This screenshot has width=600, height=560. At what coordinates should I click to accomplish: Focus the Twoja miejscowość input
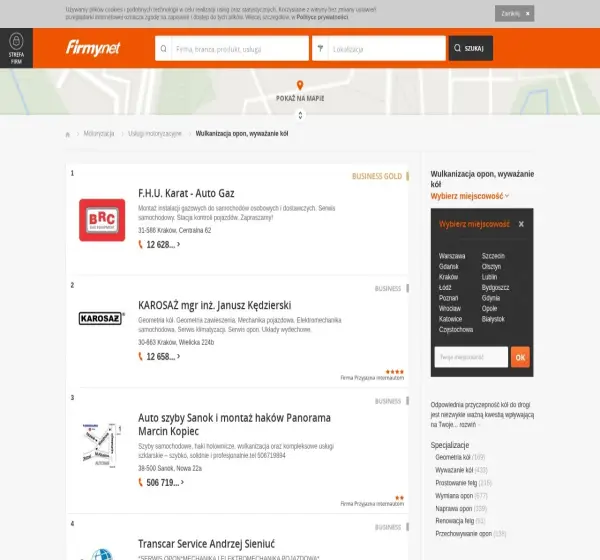point(471,357)
